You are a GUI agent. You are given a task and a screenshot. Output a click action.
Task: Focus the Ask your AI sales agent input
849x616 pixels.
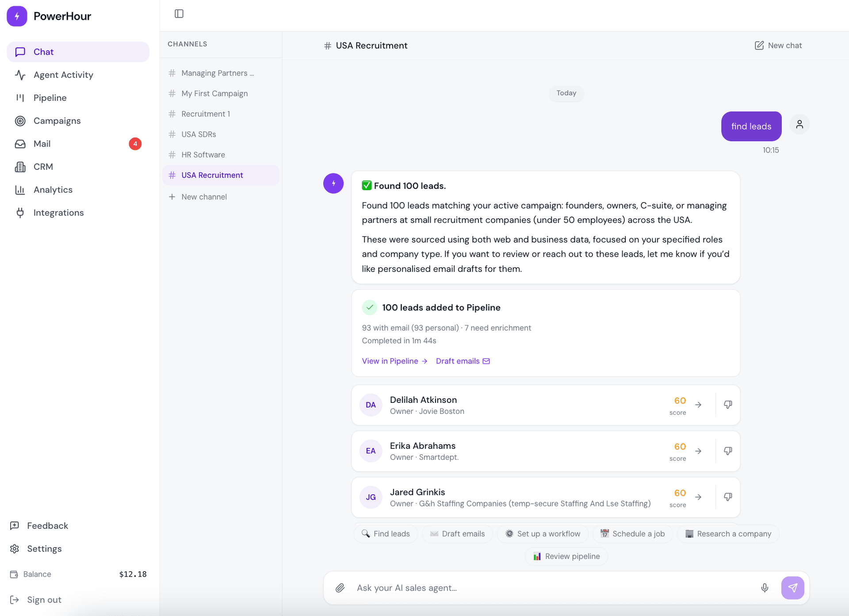(553, 588)
